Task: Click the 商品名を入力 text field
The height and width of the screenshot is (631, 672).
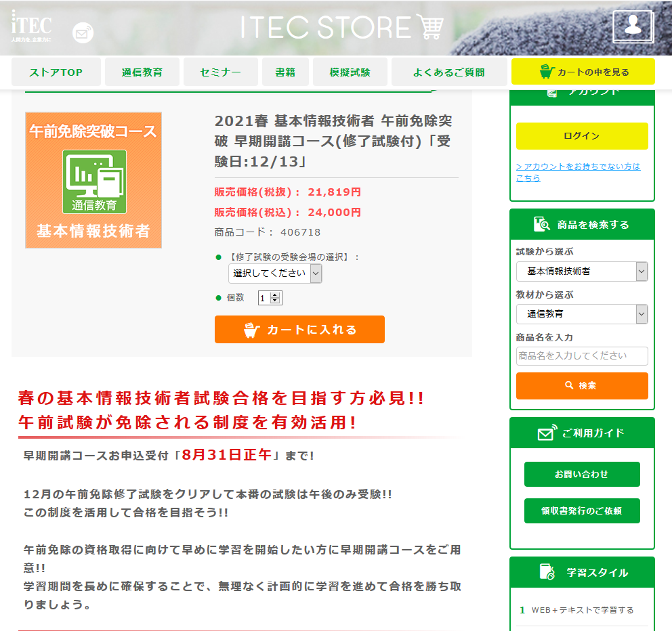Action: [581, 356]
